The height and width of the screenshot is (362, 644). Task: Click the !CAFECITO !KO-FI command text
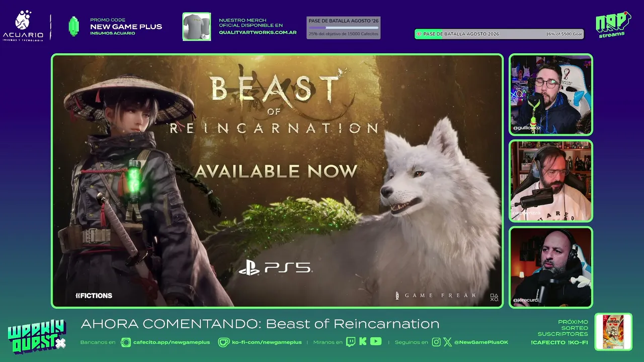559,343
